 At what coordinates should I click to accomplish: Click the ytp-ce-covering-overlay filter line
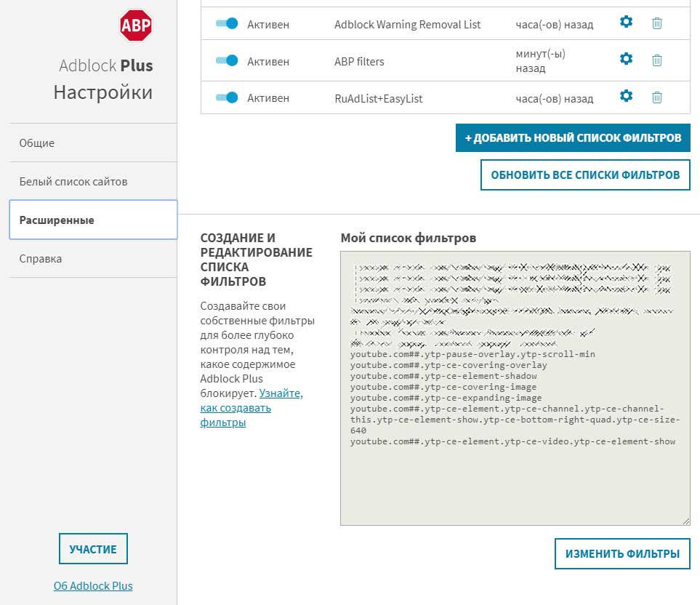point(448,365)
